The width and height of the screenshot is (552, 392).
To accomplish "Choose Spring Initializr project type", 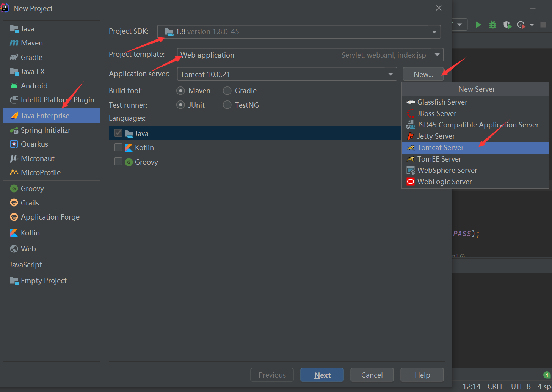I will [52, 130].
